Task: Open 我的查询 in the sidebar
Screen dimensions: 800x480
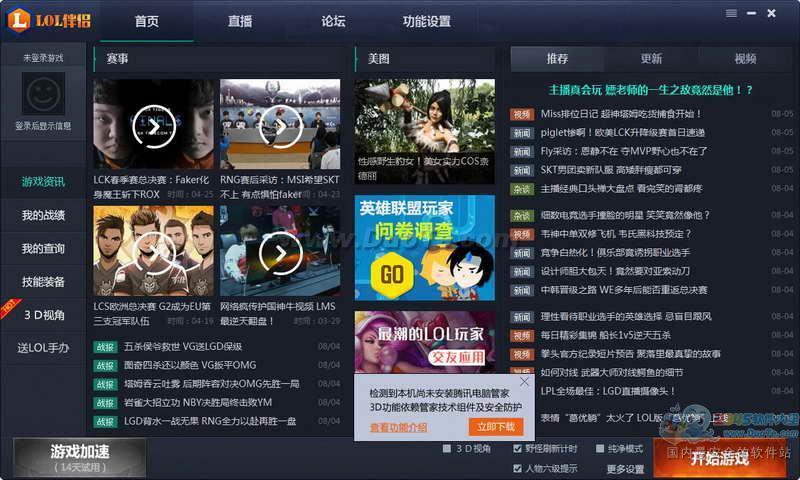Action: click(43, 248)
